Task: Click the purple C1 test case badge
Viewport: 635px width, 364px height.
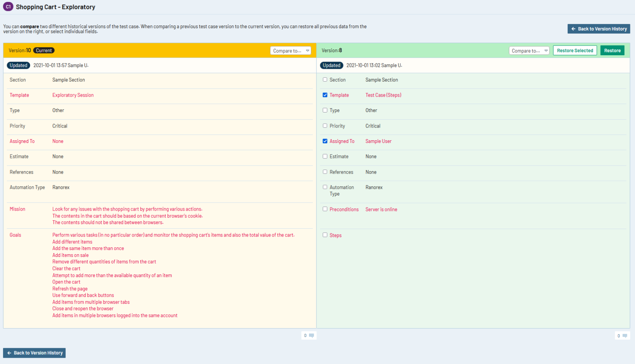Action: point(8,7)
